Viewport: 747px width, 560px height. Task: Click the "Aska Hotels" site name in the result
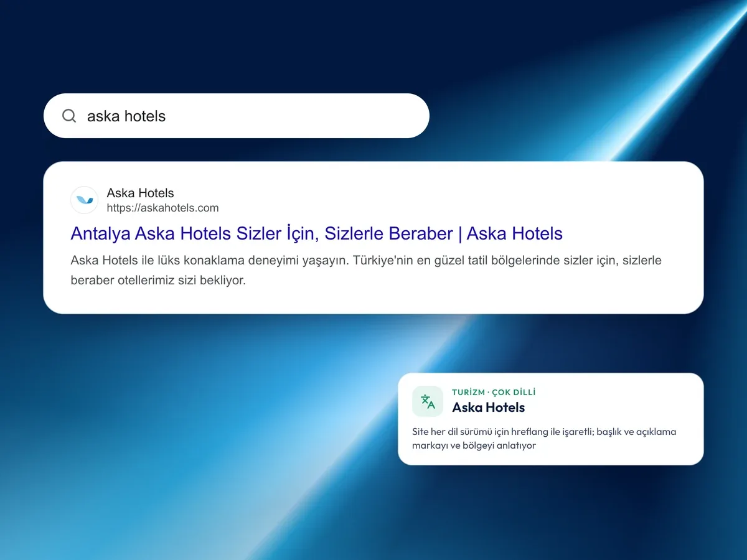coord(140,193)
